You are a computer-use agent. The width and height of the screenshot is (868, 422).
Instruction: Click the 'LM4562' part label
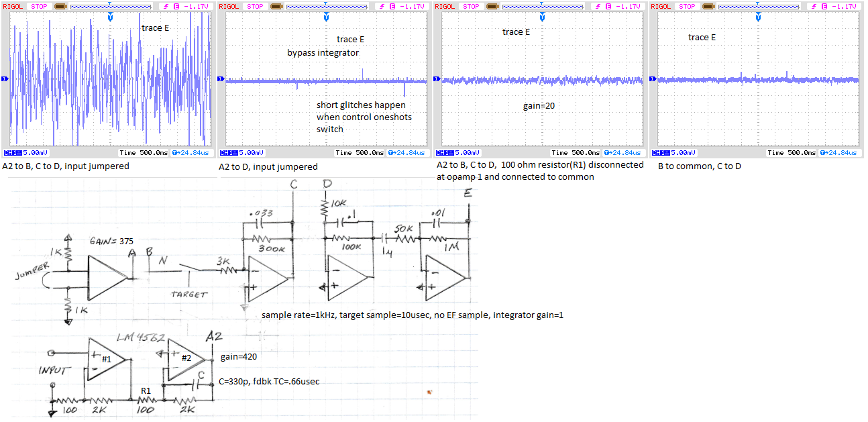[x=140, y=338]
